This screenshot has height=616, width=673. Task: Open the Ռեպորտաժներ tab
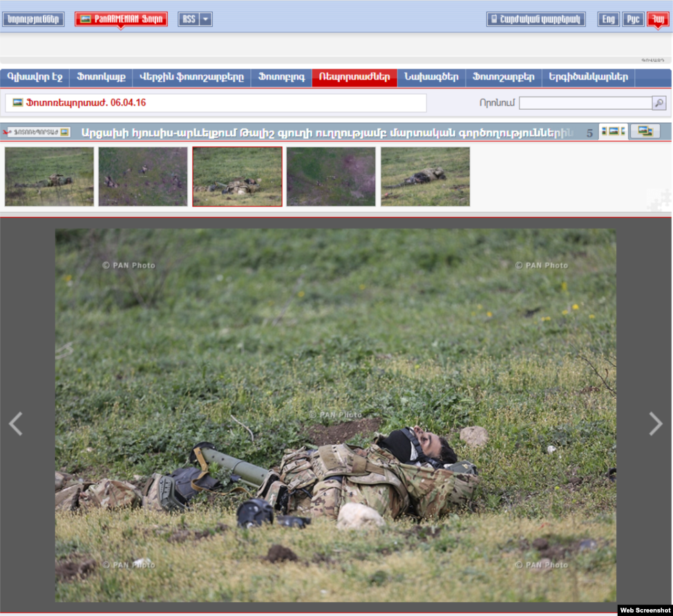click(354, 77)
